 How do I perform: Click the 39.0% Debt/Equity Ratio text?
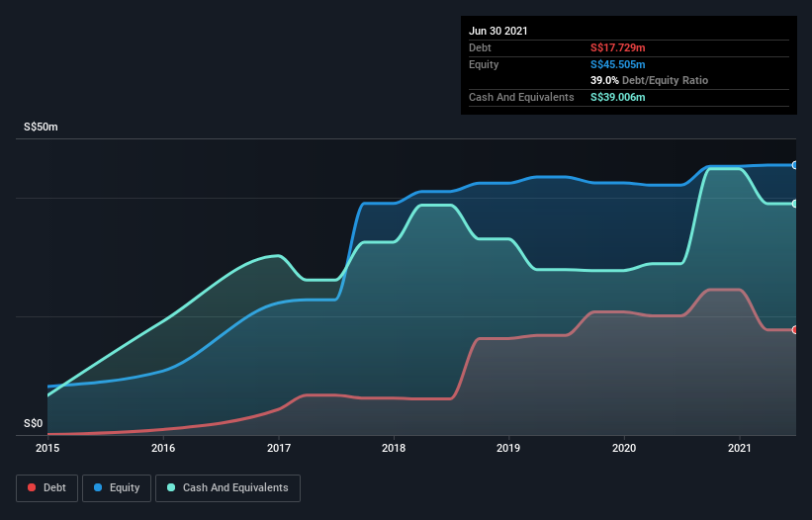point(650,80)
